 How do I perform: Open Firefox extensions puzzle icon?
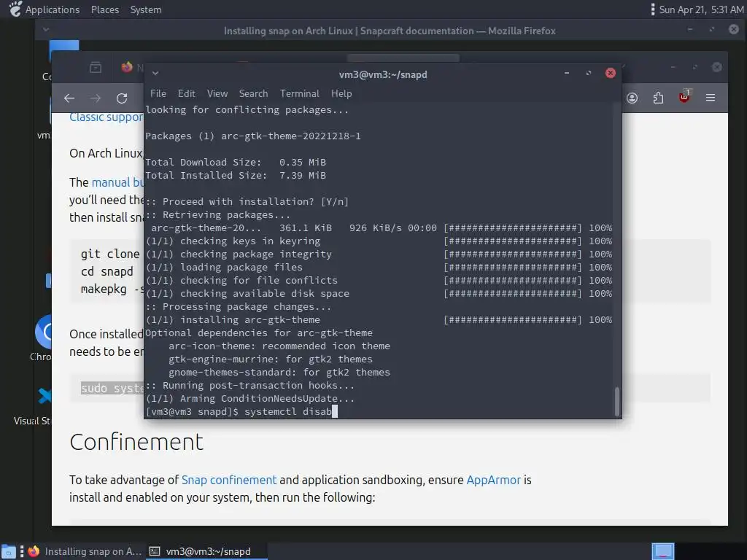click(658, 98)
